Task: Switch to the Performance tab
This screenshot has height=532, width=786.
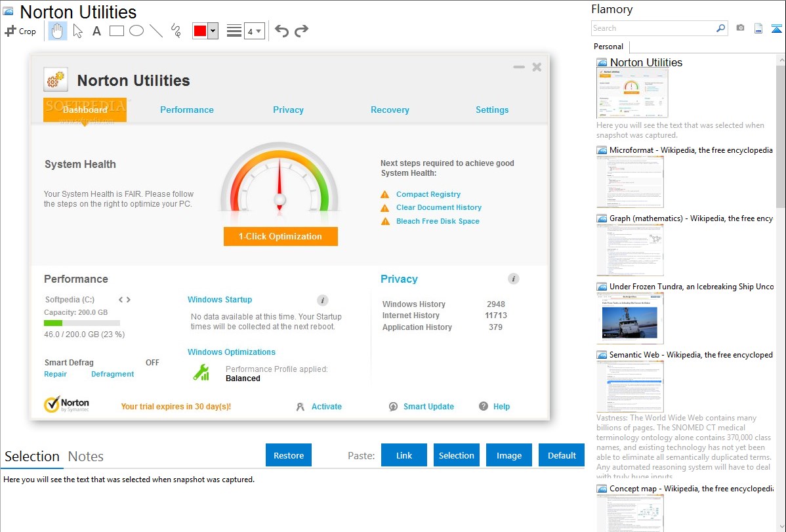Action: [x=187, y=110]
